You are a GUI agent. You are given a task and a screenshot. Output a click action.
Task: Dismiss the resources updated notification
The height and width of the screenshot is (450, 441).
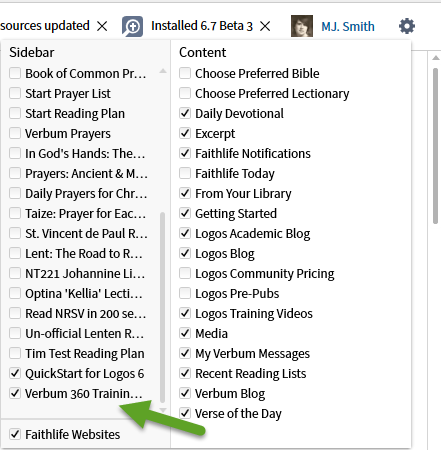[x=102, y=26]
